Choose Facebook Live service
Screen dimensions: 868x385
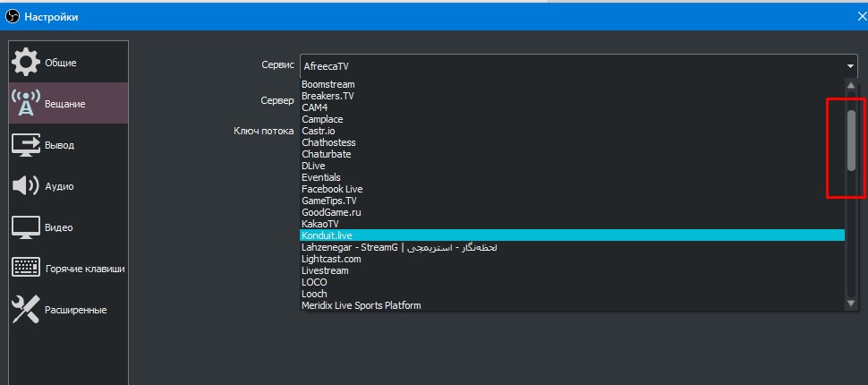coord(572,189)
